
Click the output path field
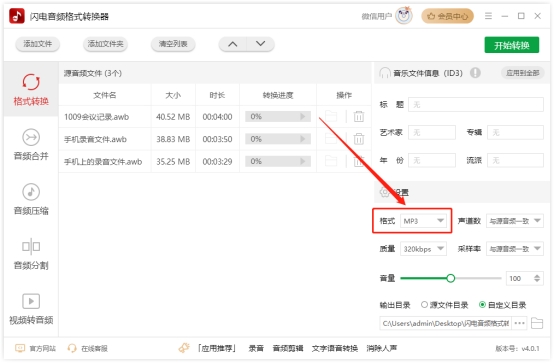click(x=446, y=323)
